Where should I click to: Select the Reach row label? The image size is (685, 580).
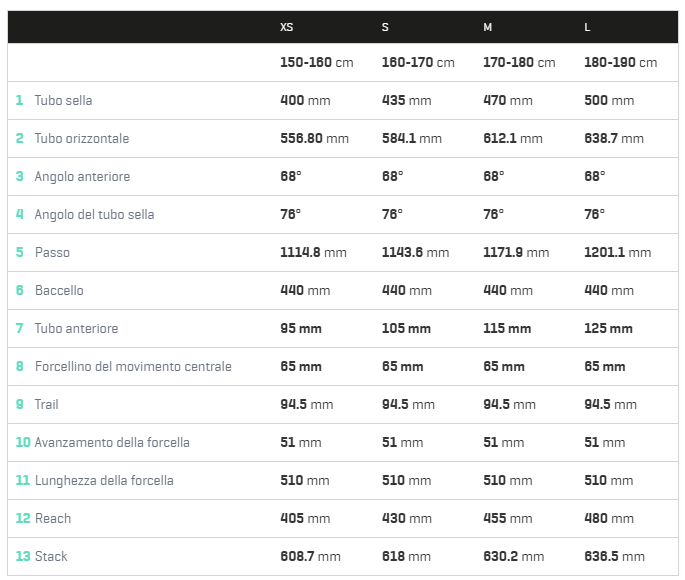pos(53,519)
